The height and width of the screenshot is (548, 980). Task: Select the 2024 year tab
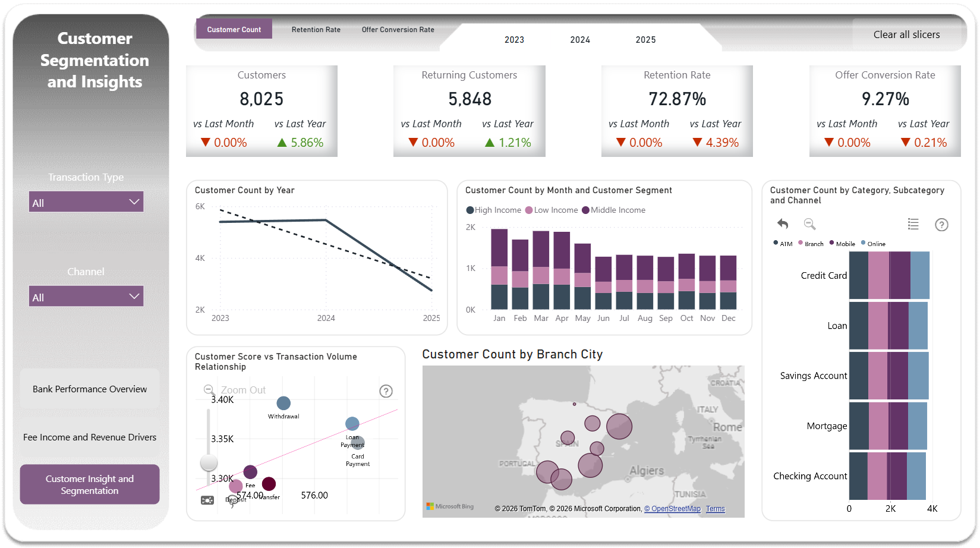(580, 40)
